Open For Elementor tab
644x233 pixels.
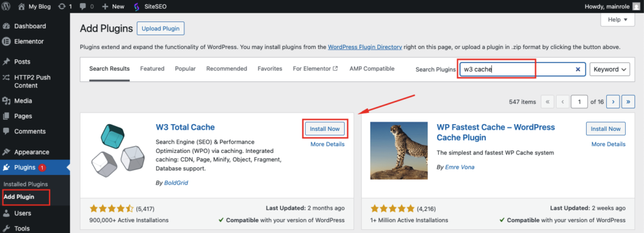315,69
